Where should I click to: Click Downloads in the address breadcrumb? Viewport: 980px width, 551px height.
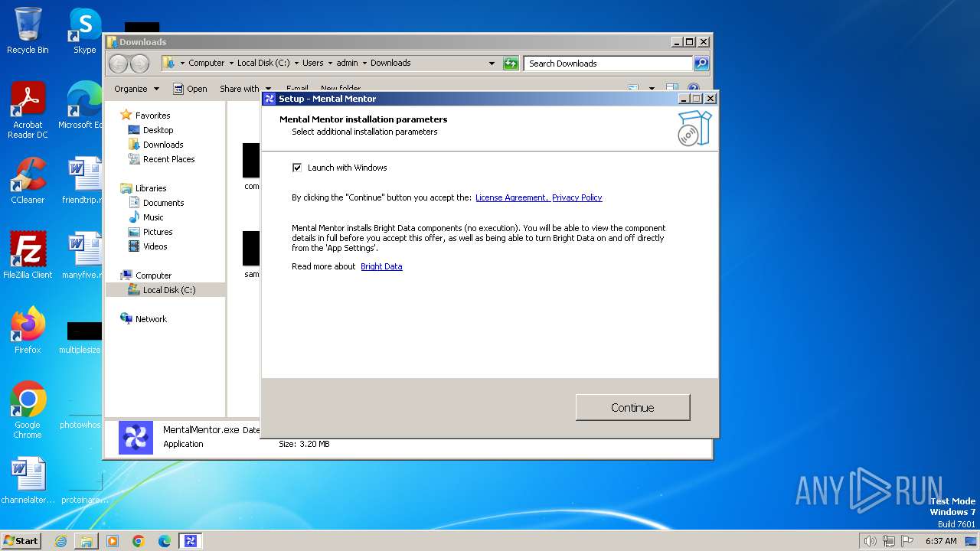pos(390,63)
